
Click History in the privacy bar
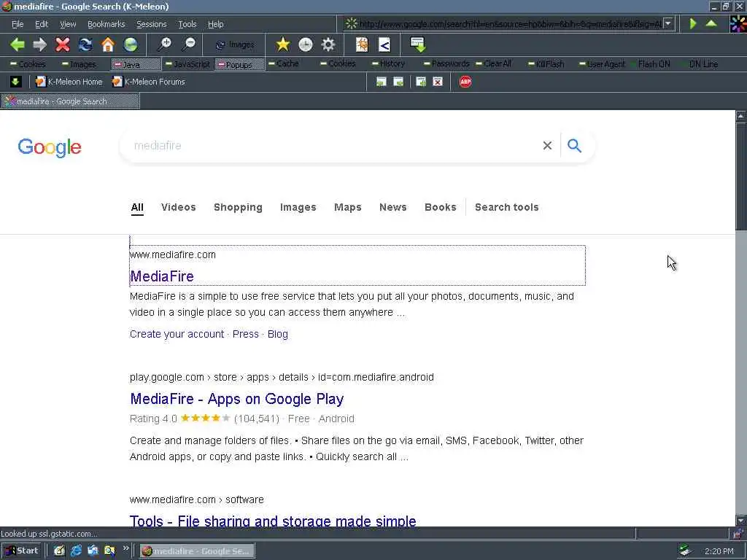coord(388,64)
